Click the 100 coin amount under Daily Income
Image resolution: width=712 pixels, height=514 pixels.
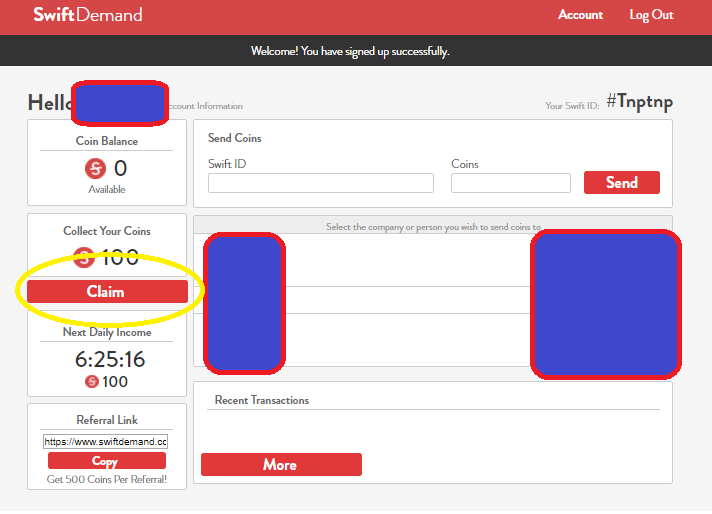point(115,382)
